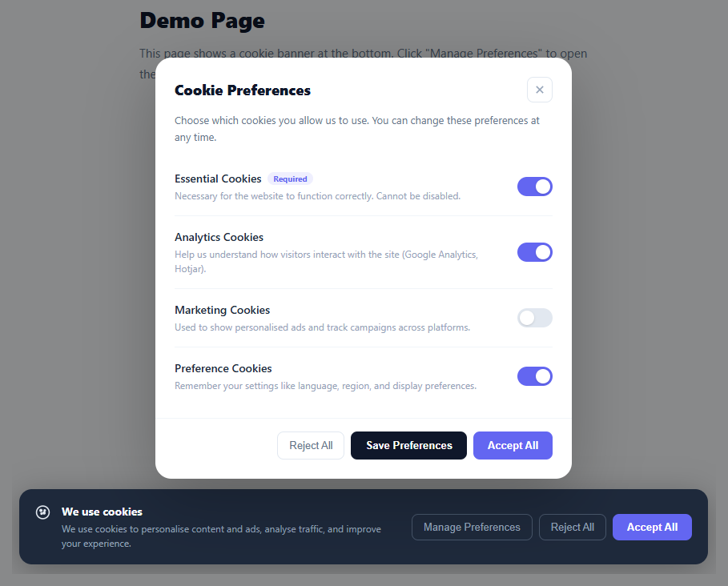Click the Cookie Preferences dialog title
Screen dimensions: 728x586
coord(243,90)
